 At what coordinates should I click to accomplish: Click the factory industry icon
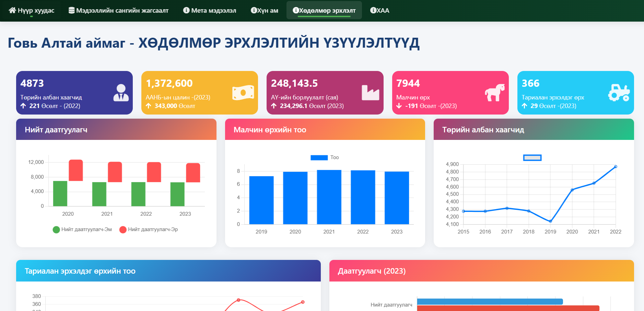click(x=371, y=93)
